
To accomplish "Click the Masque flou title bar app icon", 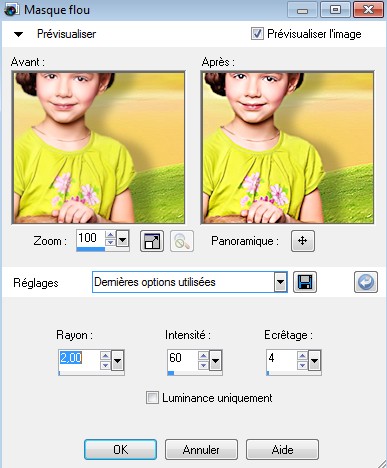I will [12, 10].
